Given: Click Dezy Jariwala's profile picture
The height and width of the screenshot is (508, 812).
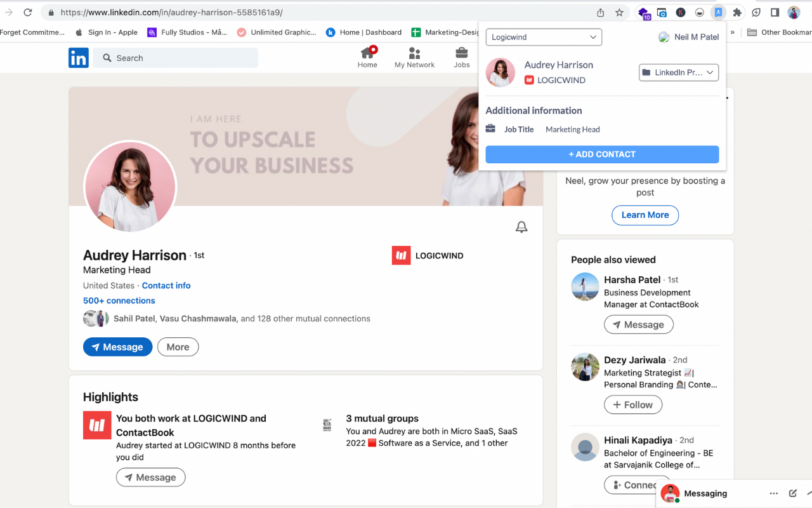Looking at the screenshot, I should click(x=585, y=367).
